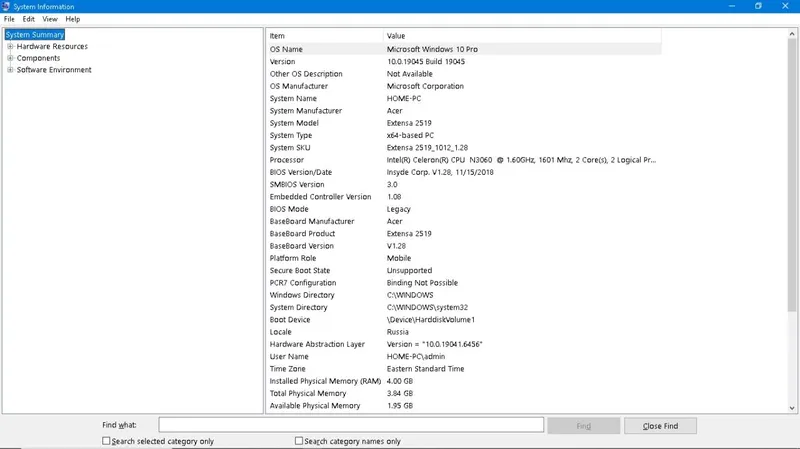The width and height of the screenshot is (800, 449).
Task: Click the Eastern Standard Time value
Action: 426,369
